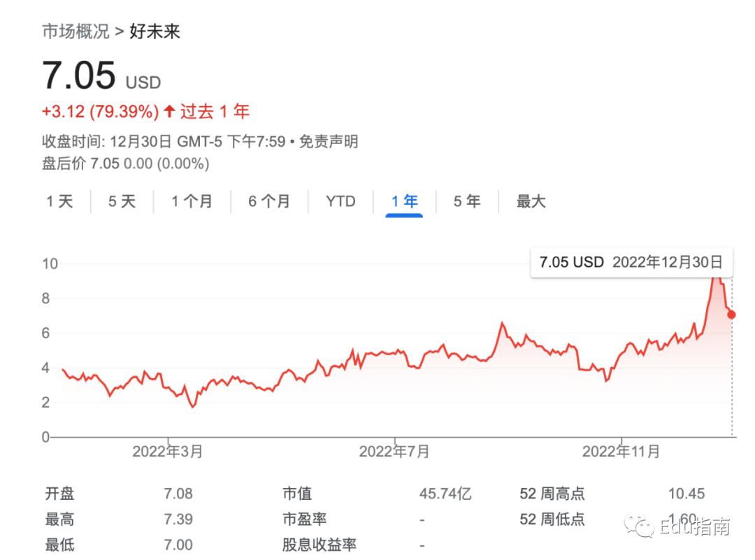The width and height of the screenshot is (755, 560).
Task: Click the 市值 label
Action: tap(297, 494)
